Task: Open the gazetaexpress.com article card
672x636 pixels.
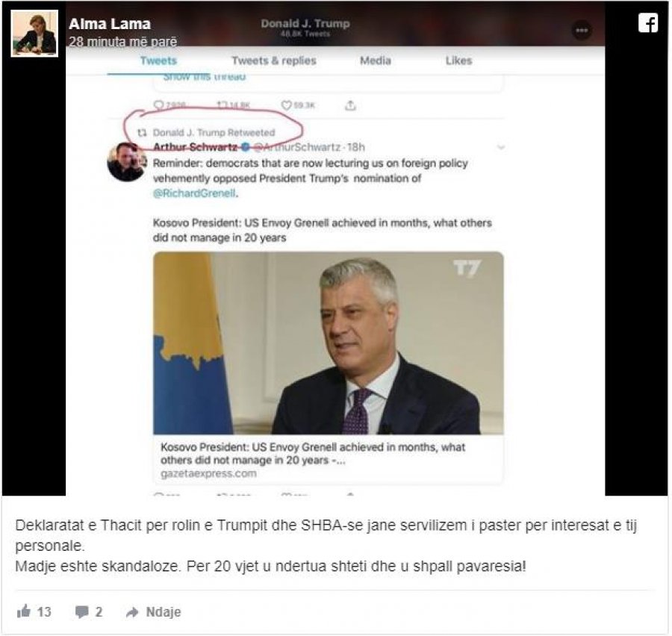Action: (x=329, y=367)
